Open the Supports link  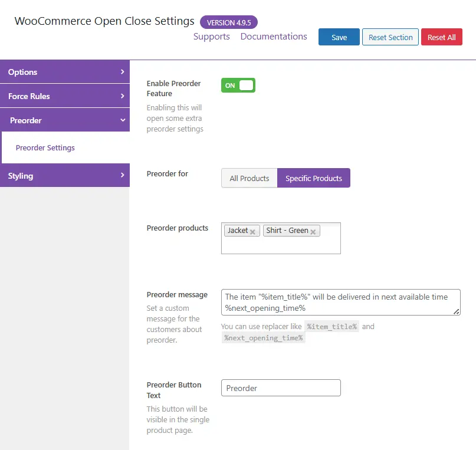click(x=212, y=37)
